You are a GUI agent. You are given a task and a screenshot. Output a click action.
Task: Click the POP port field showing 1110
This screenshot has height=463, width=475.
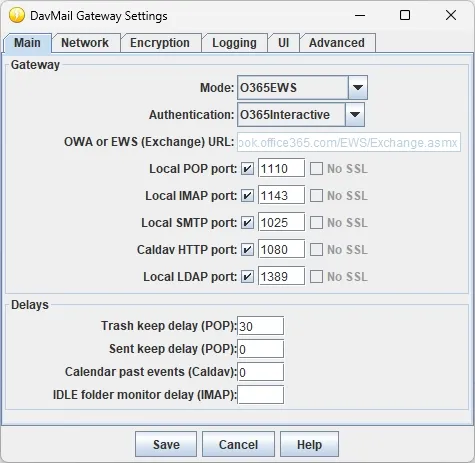coord(281,168)
